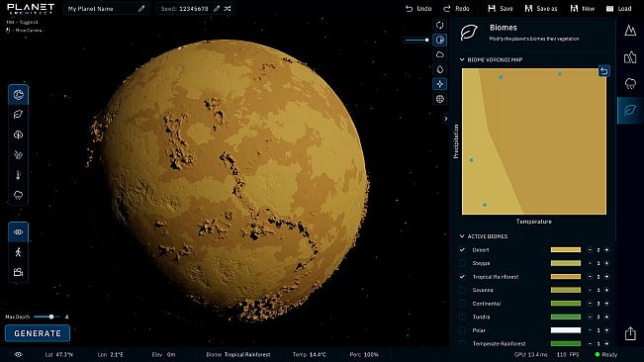Select the tree vegetation overlay icon
The height and width of the screenshot is (362, 644).
18,135
